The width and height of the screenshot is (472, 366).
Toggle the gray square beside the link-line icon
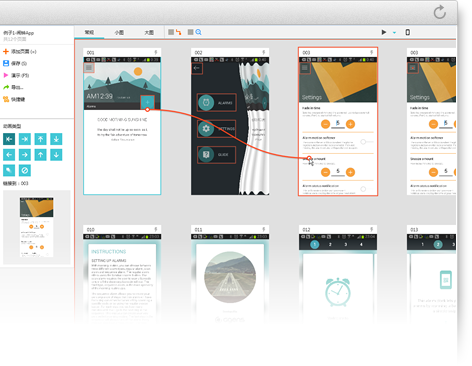coord(171,32)
